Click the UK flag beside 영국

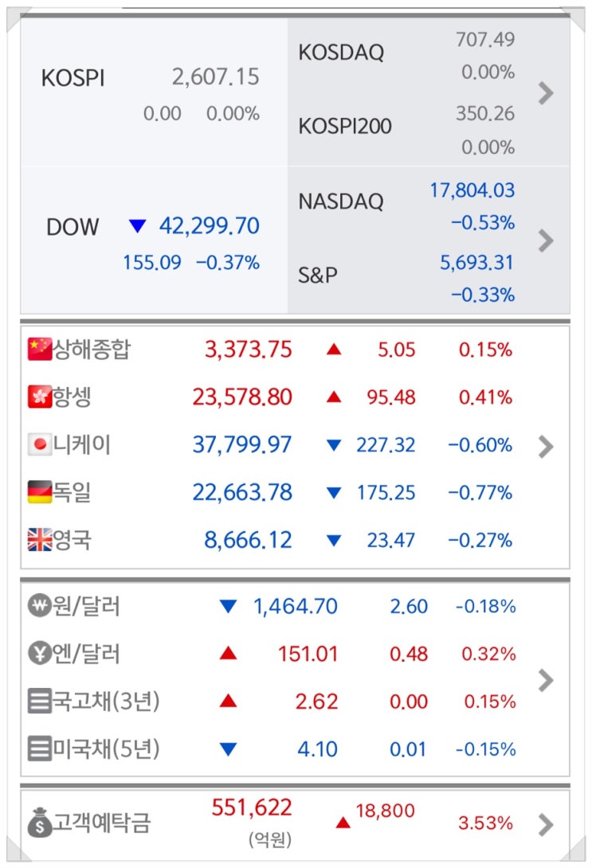39,540
